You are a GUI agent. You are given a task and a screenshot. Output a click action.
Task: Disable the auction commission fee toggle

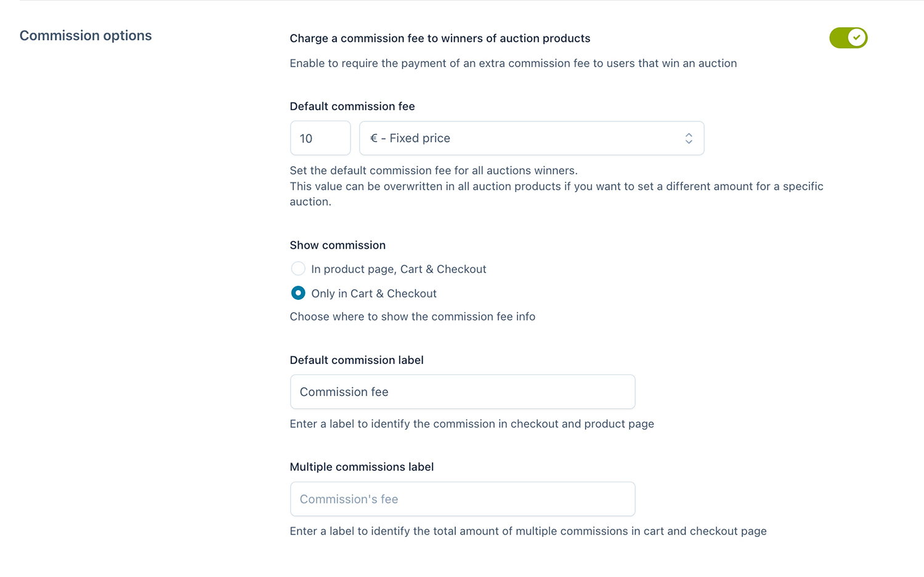click(848, 38)
